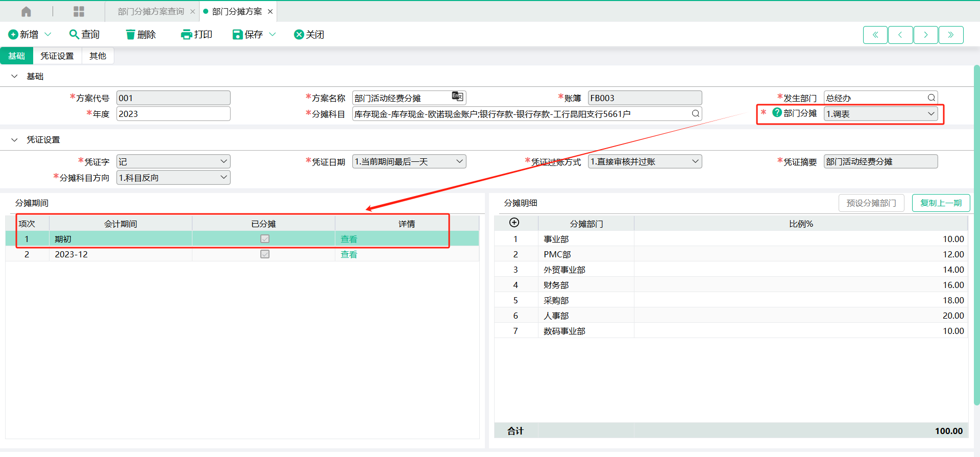Screen dimensions: 980x457
Task: Open lookup icon in 发生部门 field
Action: [931, 98]
